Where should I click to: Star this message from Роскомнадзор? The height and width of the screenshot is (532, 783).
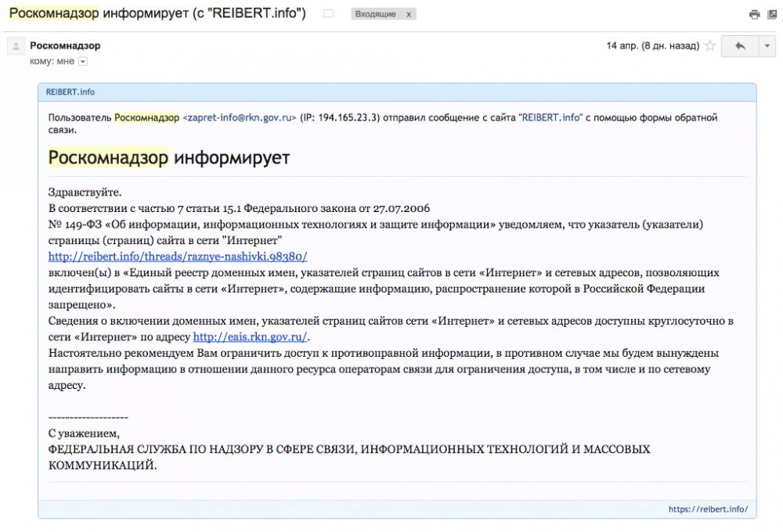tap(710, 46)
